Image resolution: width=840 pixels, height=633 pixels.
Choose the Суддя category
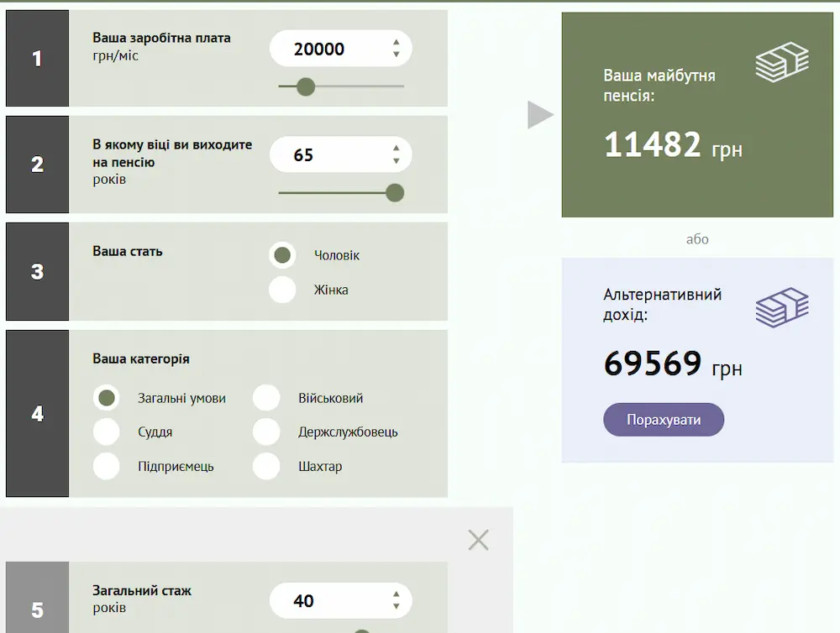pos(106,432)
